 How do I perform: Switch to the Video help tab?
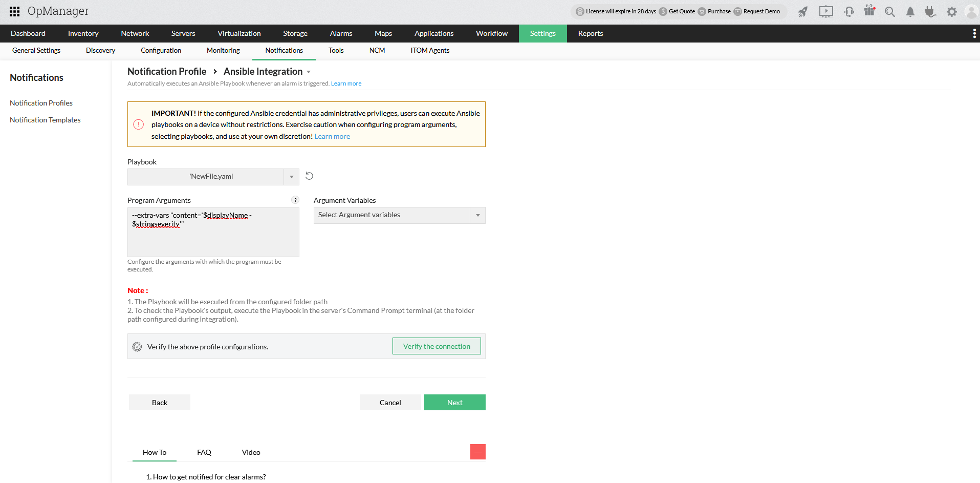(251, 452)
